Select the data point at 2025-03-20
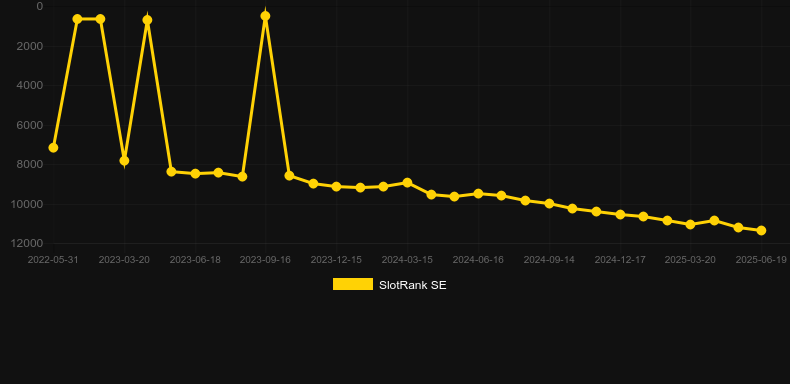The height and width of the screenshot is (384, 790). coord(690,224)
